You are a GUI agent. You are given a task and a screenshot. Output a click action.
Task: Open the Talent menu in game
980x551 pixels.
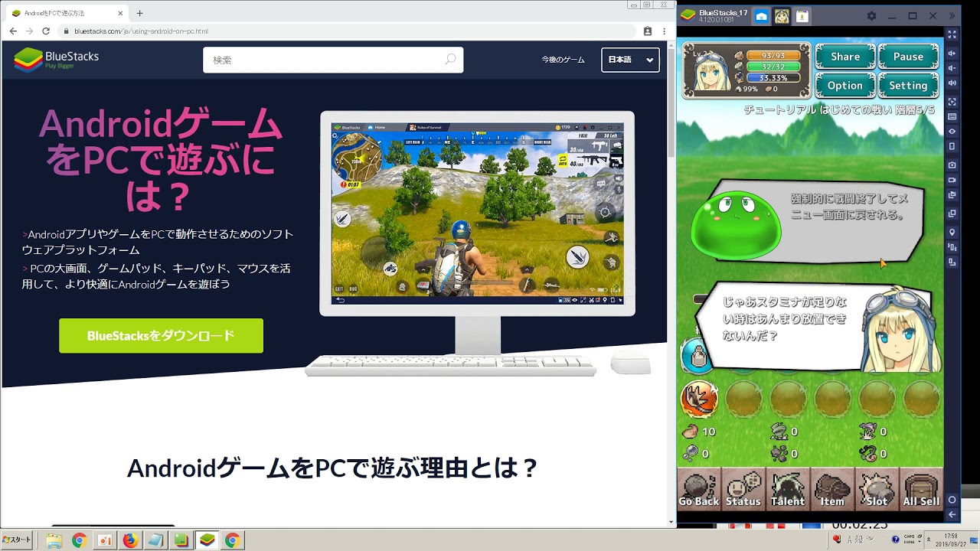coord(787,490)
